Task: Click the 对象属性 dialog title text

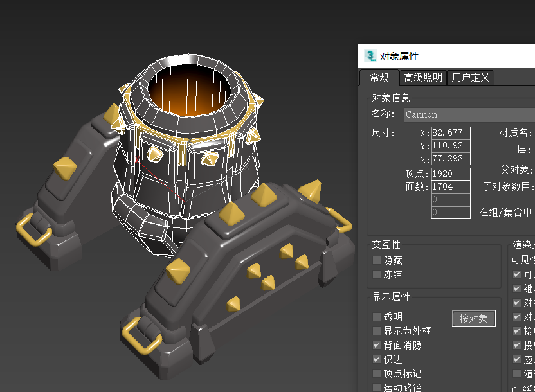Action: coord(399,57)
